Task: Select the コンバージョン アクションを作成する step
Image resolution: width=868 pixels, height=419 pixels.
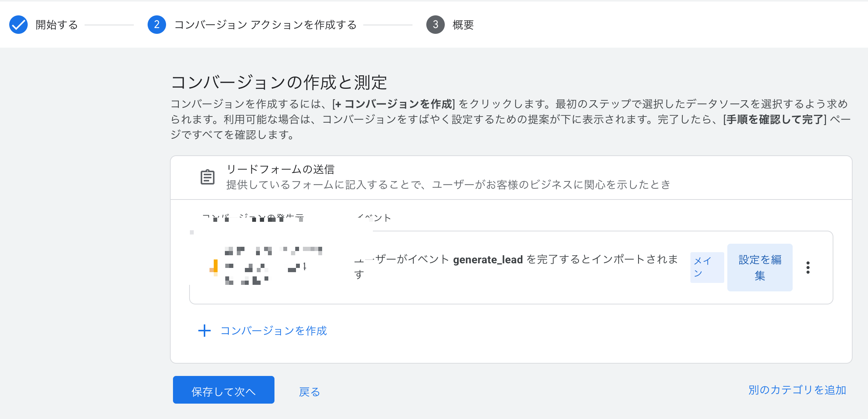Action: (x=266, y=25)
